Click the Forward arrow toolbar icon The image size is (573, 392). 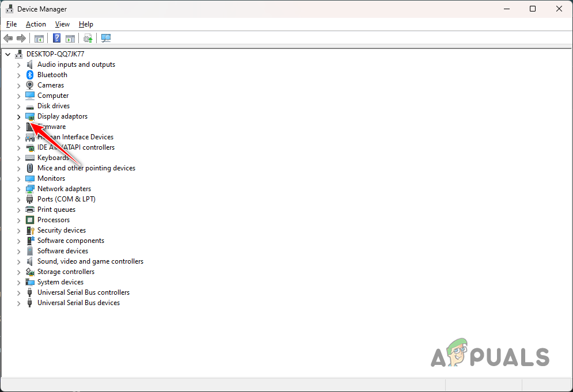click(21, 38)
